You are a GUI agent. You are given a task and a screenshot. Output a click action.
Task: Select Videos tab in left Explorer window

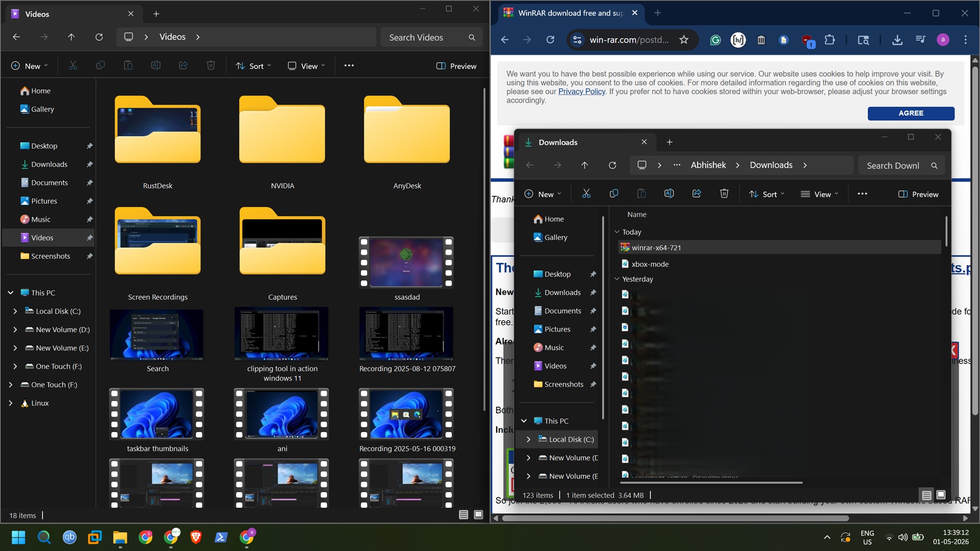(x=72, y=14)
